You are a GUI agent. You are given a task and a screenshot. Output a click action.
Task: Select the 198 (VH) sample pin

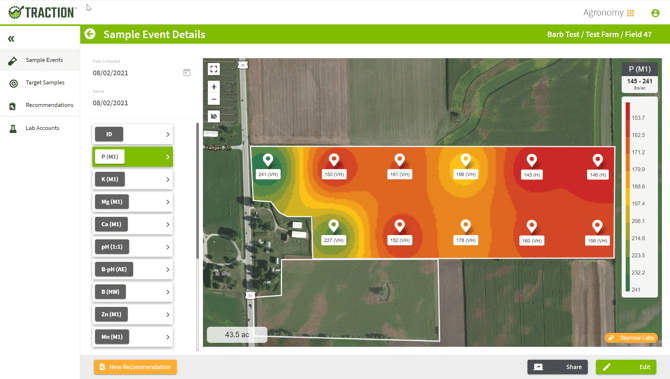click(x=465, y=160)
